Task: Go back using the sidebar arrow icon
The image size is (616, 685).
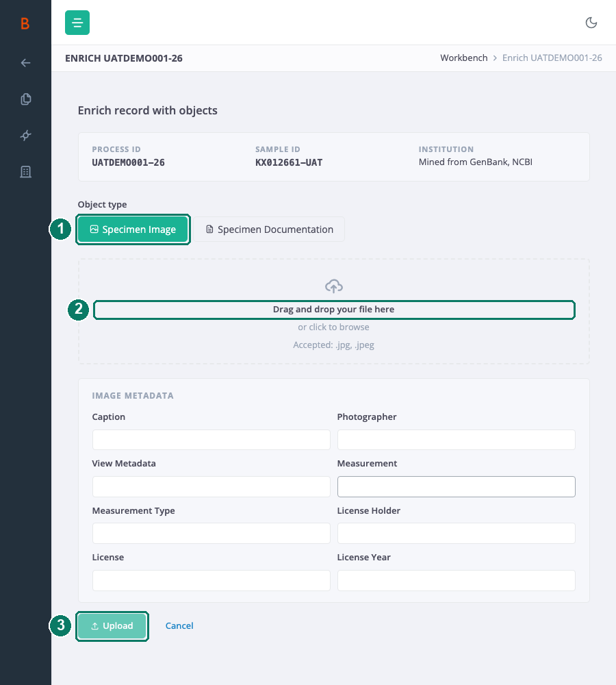Action: tap(26, 63)
